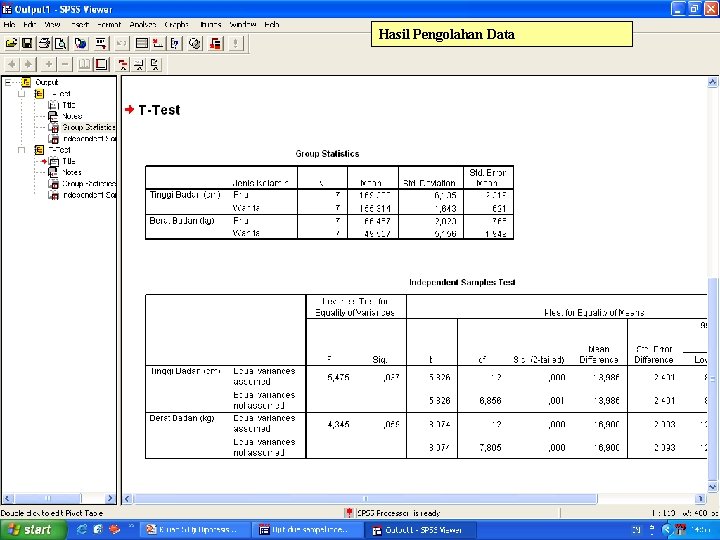Open the Dialog Recall toolbar icon
Image resolution: width=720 pixels, height=540 pixels.
101,43
